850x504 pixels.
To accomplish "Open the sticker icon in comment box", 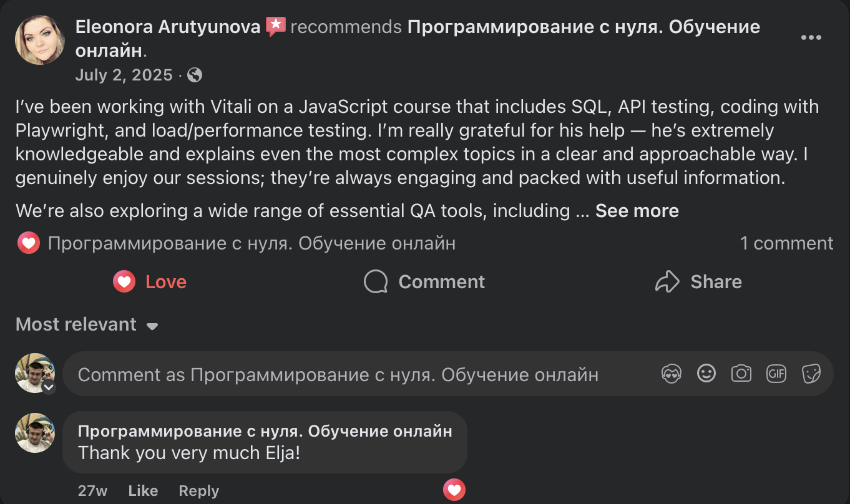I will click(x=811, y=373).
